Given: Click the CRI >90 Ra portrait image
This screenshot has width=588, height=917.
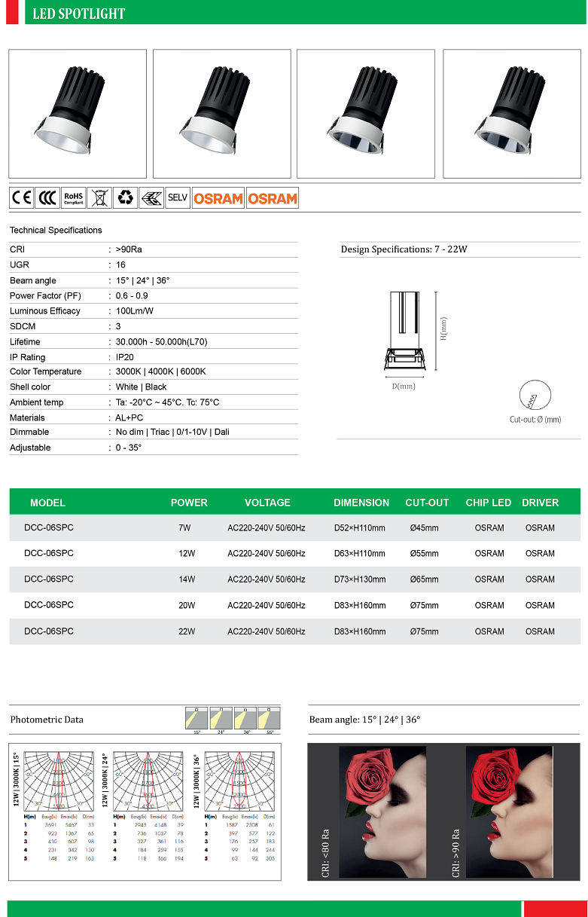Looking at the screenshot, I should pos(508,812).
